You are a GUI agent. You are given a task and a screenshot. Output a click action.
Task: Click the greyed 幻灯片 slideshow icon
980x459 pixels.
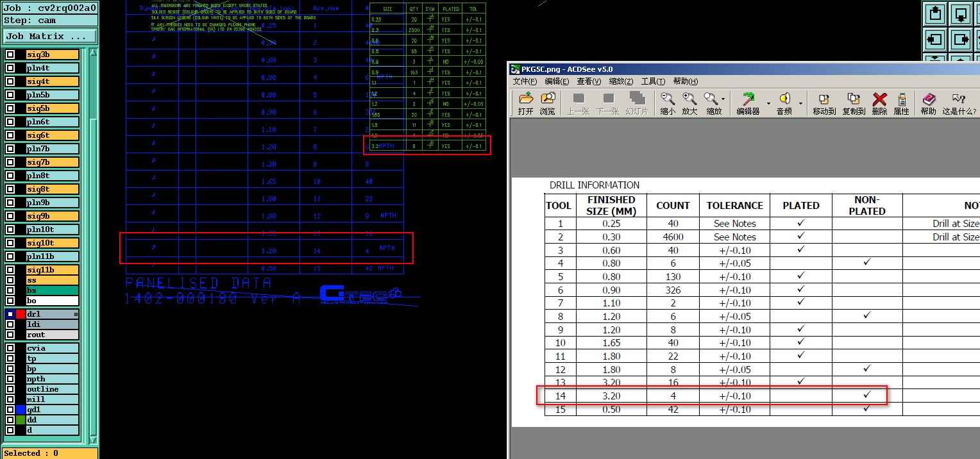[637, 99]
